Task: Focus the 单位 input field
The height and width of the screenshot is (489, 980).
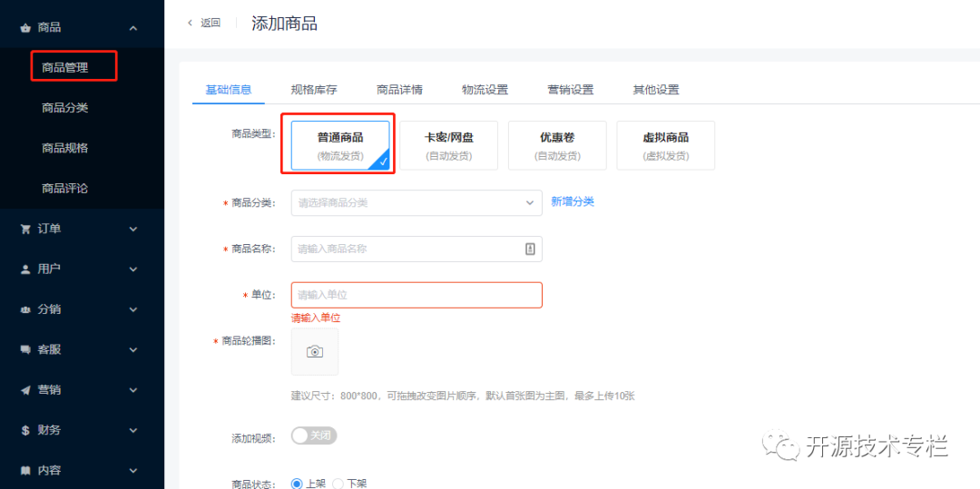Action: click(x=416, y=296)
